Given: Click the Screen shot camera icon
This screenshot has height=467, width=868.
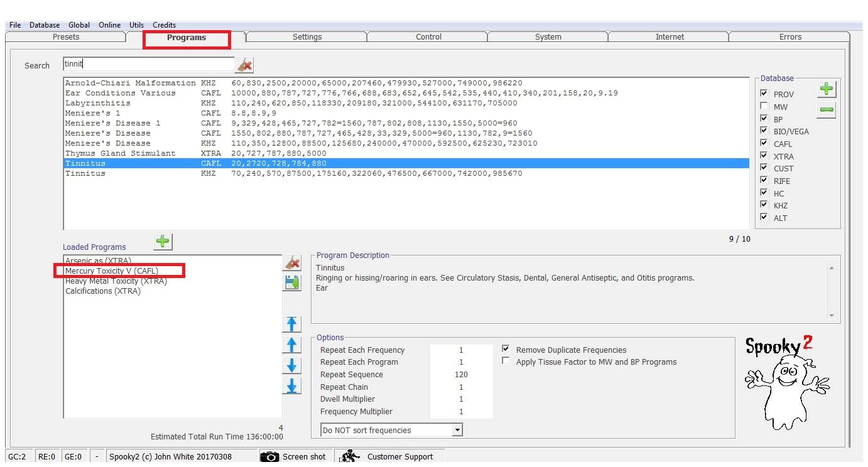Looking at the screenshot, I should pos(270,457).
